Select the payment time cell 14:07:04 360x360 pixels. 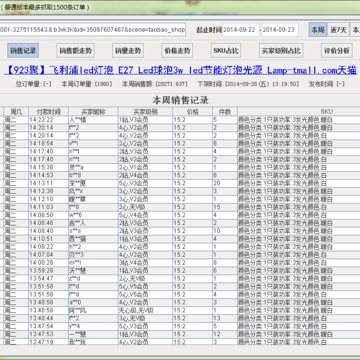pyautogui.click(x=48, y=255)
